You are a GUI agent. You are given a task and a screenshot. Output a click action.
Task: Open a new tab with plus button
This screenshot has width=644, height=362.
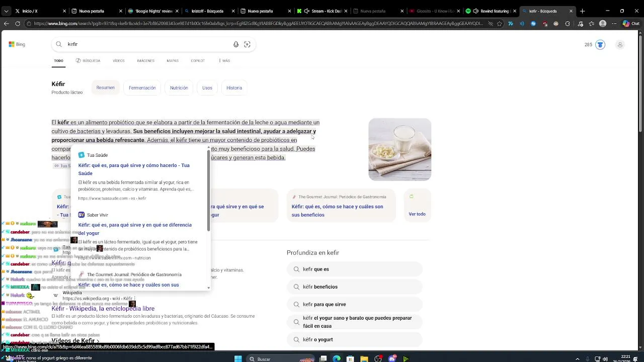coord(582,11)
